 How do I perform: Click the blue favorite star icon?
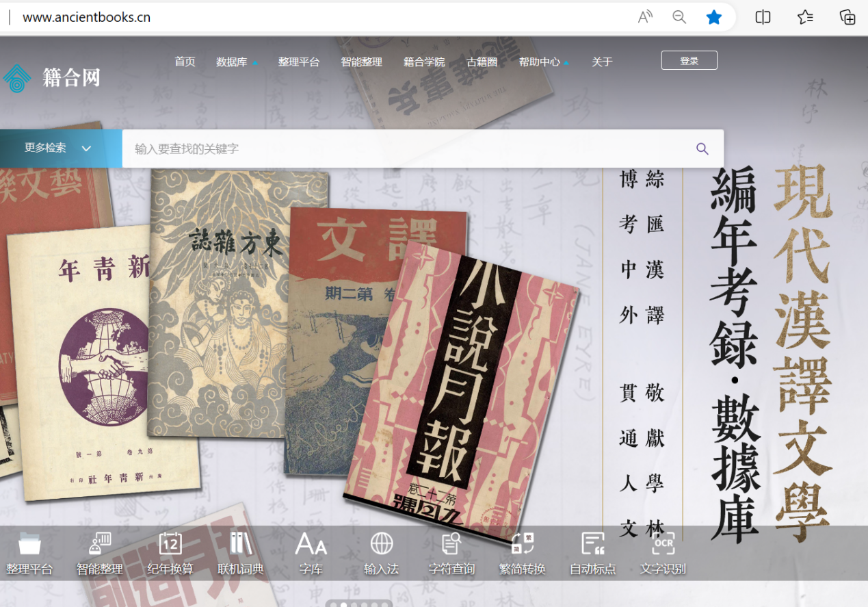tap(714, 17)
